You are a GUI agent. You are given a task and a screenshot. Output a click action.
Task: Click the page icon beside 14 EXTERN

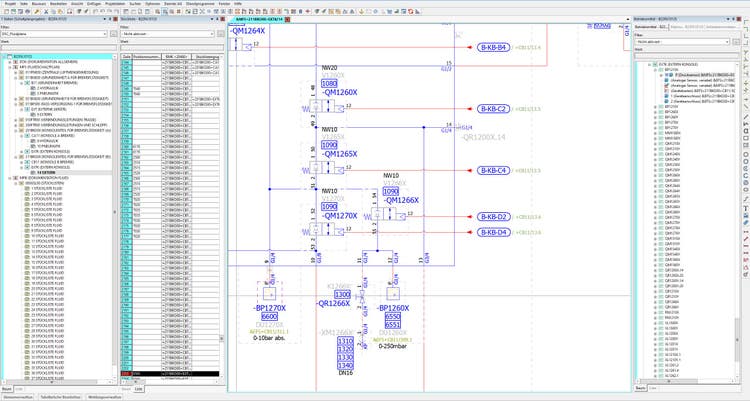pos(32,172)
